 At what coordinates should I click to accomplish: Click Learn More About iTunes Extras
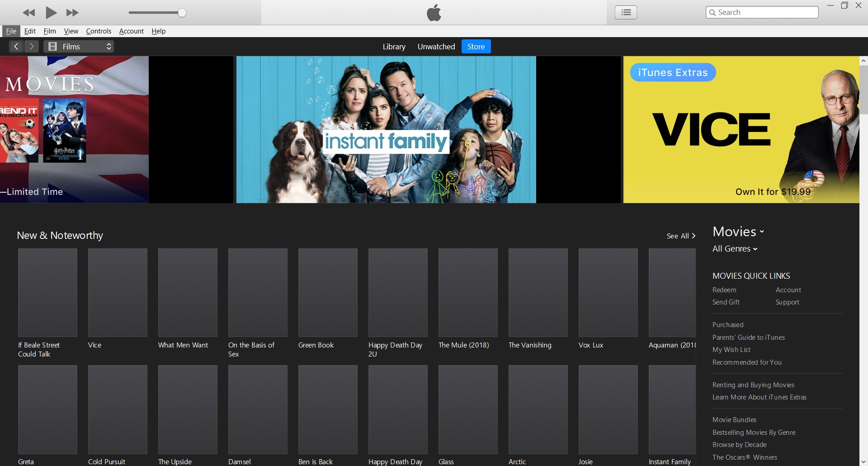tap(759, 397)
